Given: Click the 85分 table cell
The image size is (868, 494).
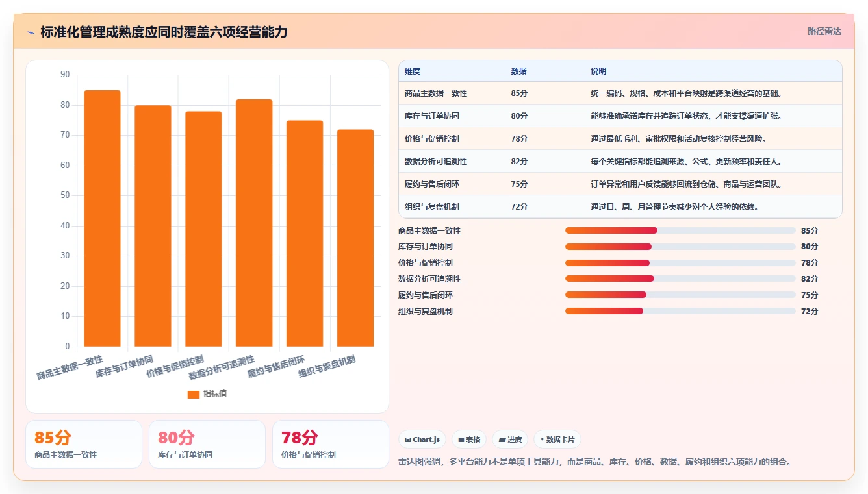Looking at the screenshot, I should [x=520, y=93].
